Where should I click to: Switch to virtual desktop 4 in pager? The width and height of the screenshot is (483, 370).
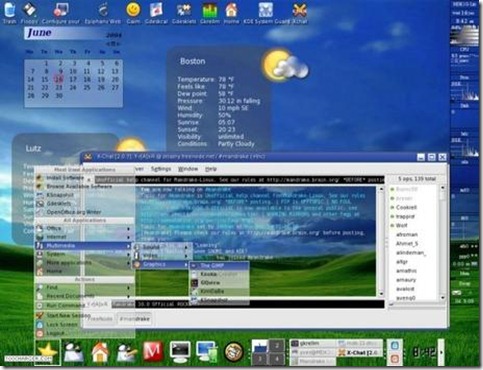(277, 359)
